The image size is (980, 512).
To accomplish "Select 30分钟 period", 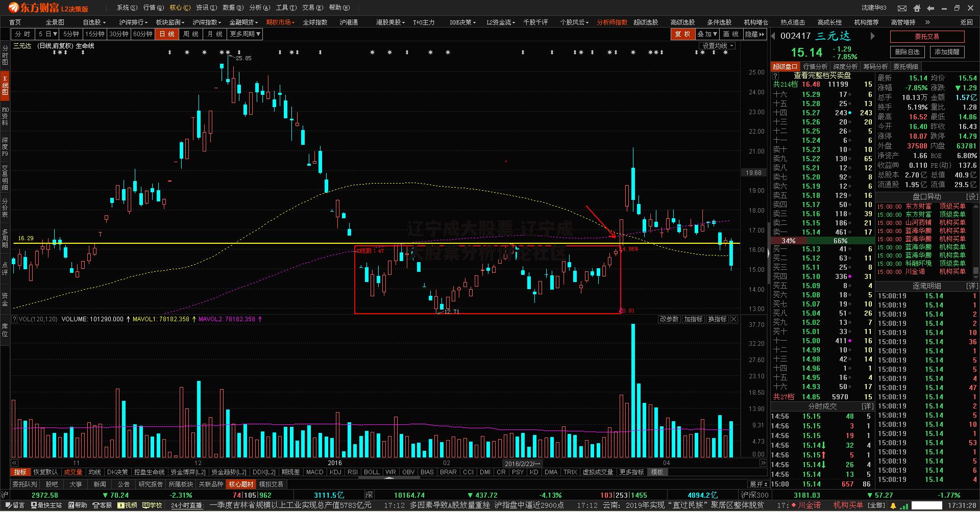I will [x=119, y=34].
